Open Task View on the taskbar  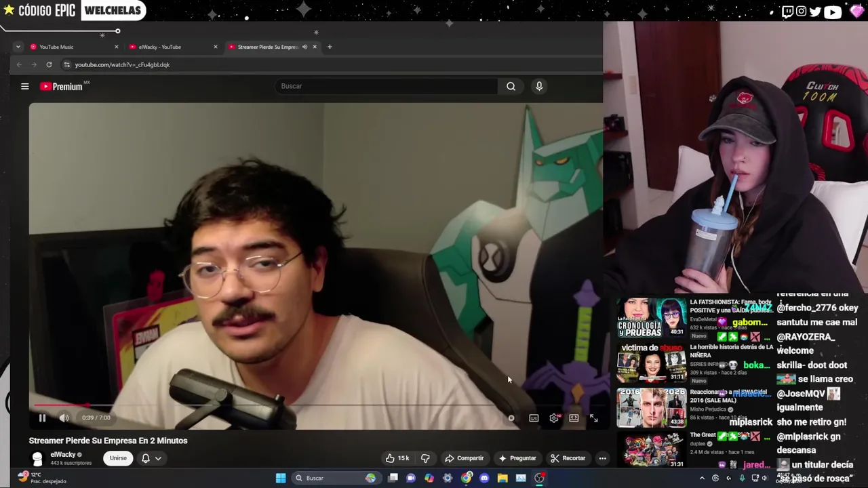[x=393, y=478]
